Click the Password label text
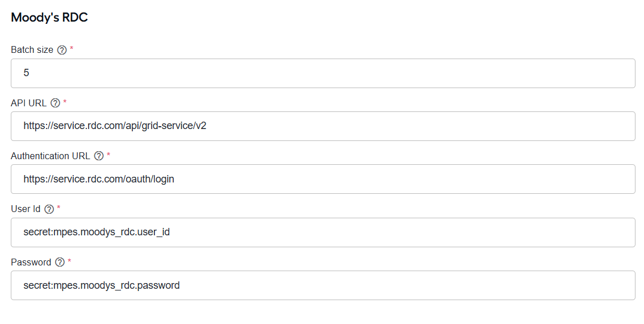This screenshot has width=644, height=324. pyautogui.click(x=31, y=262)
